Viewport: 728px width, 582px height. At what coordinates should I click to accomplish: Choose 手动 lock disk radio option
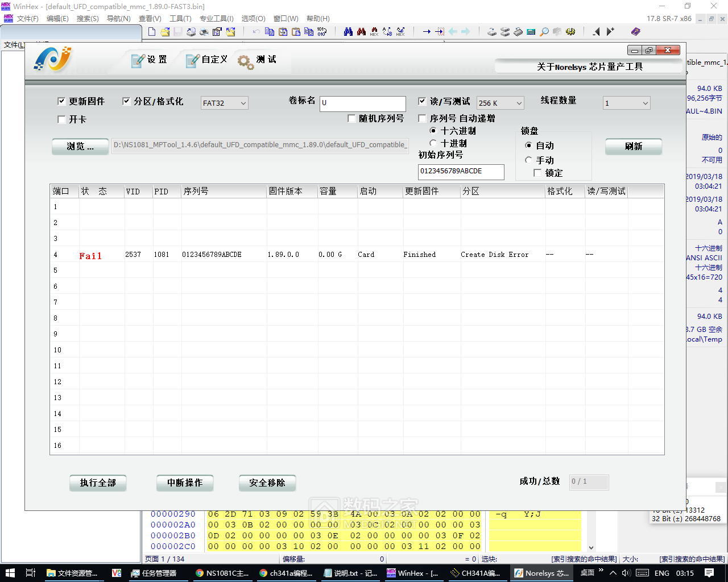click(x=528, y=160)
